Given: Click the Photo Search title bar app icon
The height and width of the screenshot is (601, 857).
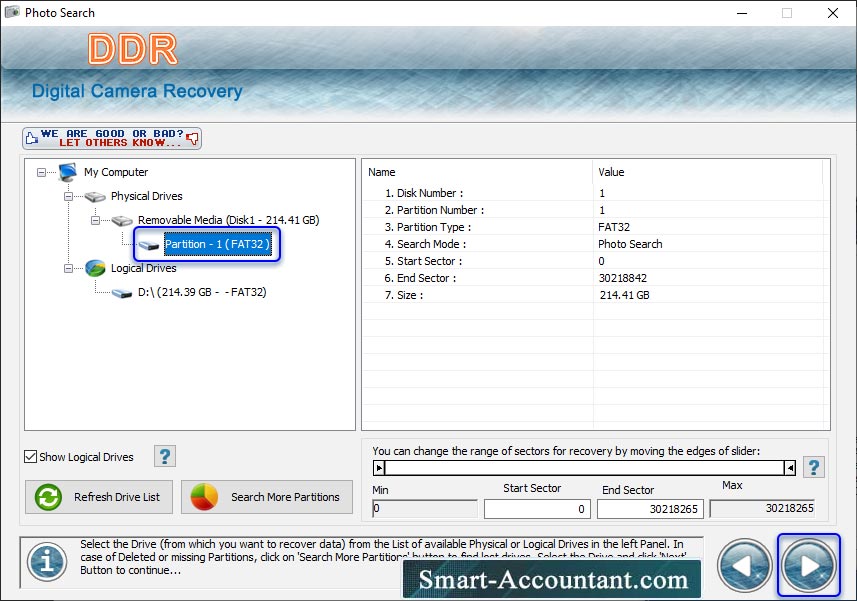Looking at the screenshot, I should click(12, 12).
